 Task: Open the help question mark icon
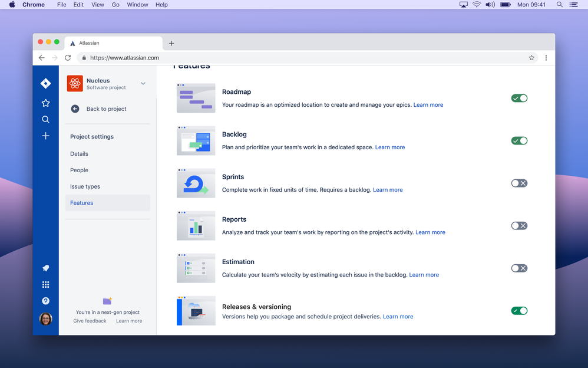click(45, 301)
